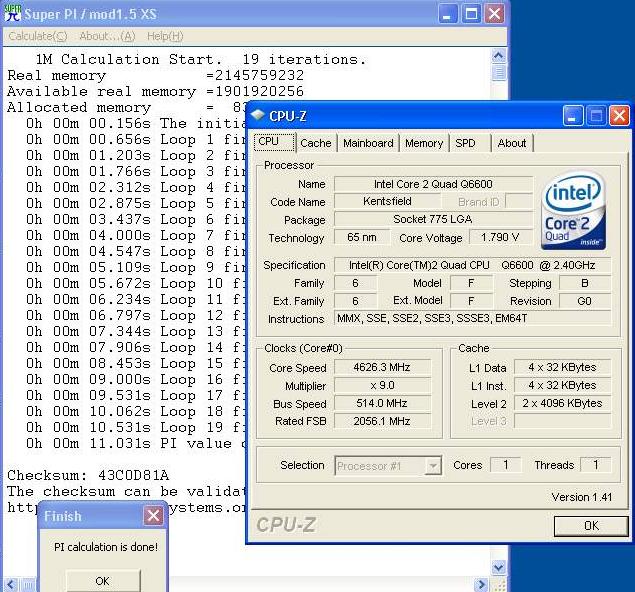The image size is (635, 592).
Task: Switch to the Memory tab
Action: pyautogui.click(x=424, y=143)
